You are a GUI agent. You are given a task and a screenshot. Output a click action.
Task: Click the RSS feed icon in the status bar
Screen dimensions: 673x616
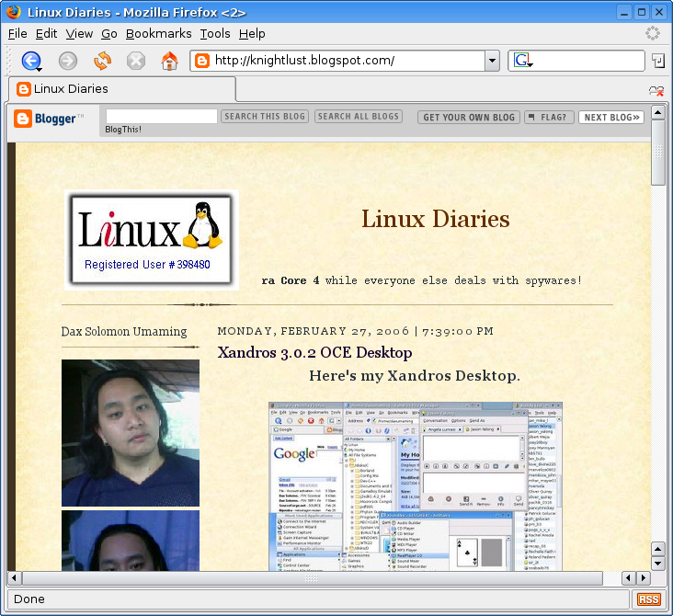648,599
